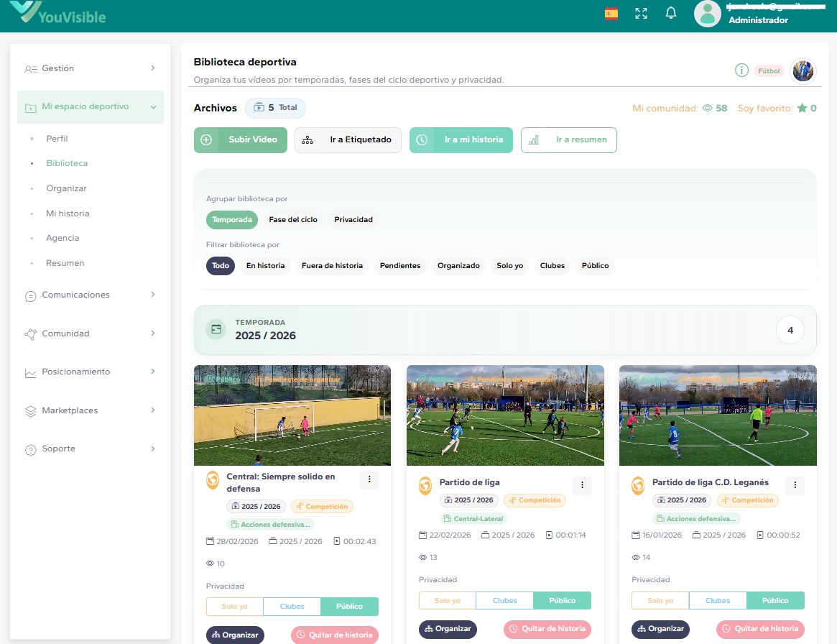
Task: Select Clubes privacy for the Central video
Action: (292, 606)
